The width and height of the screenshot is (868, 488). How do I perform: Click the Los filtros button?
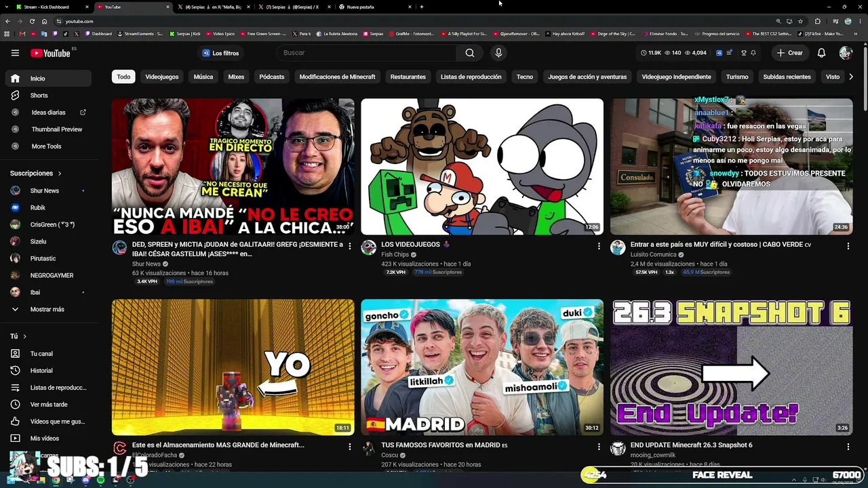(221, 53)
